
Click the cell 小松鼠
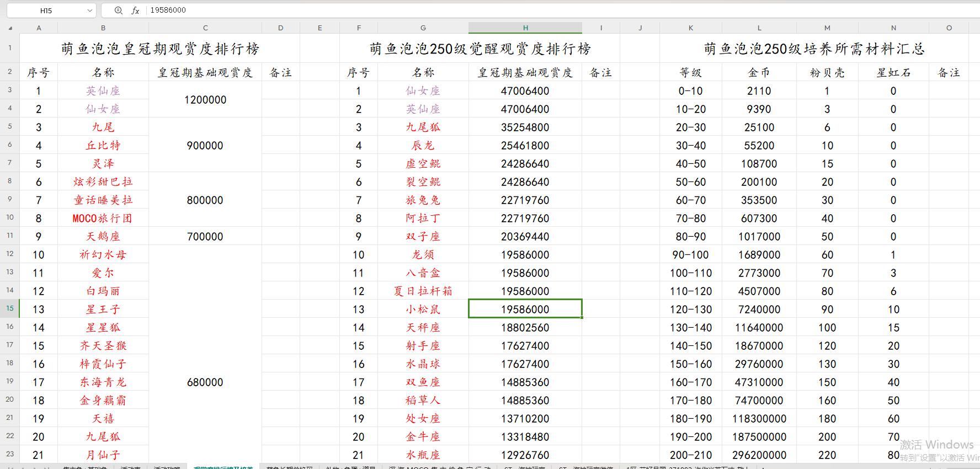(x=423, y=309)
